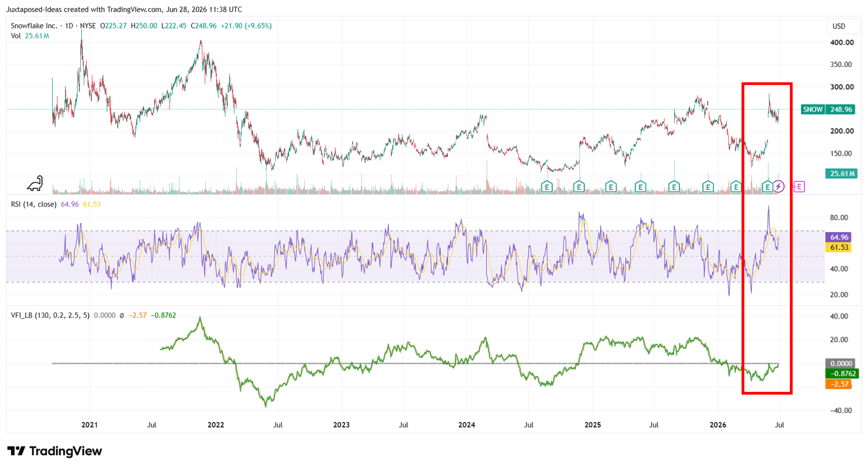Click the green E marker beside the lightning bolt
The height and width of the screenshot is (469, 868).
[x=767, y=186]
